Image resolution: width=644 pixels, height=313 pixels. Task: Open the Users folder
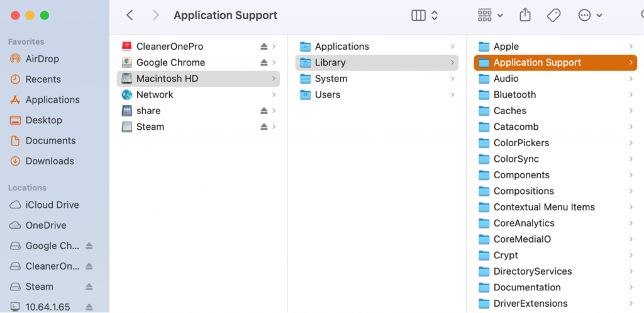[327, 95]
